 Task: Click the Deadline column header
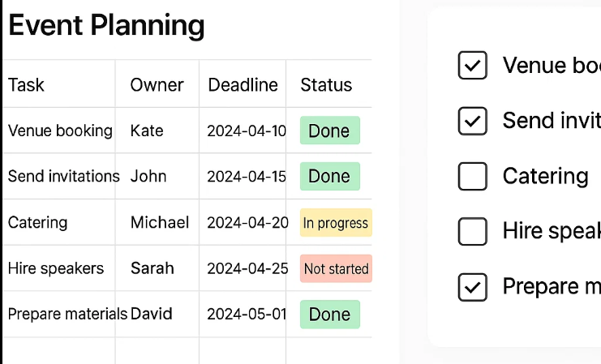[243, 84]
